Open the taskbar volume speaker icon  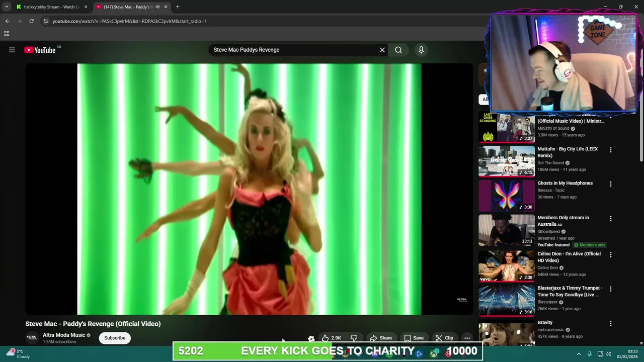(608, 354)
